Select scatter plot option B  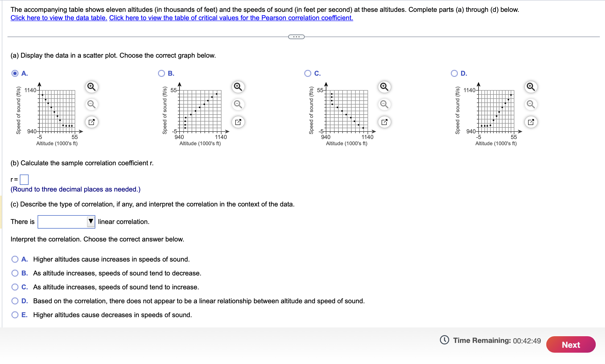point(161,73)
